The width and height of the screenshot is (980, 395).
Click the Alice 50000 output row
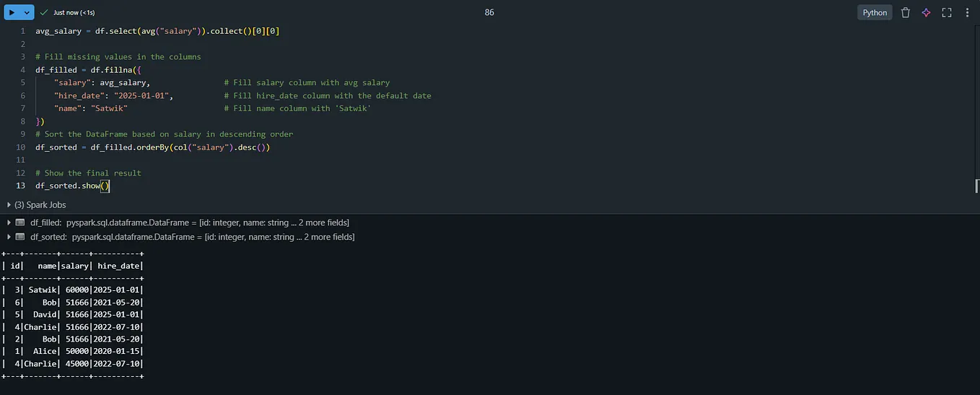click(72, 352)
